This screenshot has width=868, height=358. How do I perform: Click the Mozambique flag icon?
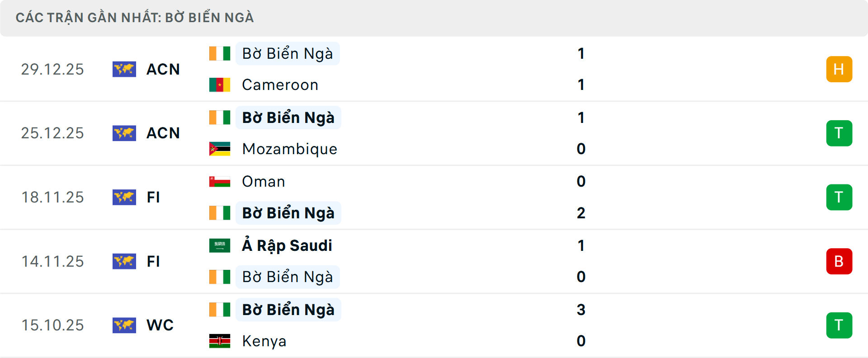(219, 149)
